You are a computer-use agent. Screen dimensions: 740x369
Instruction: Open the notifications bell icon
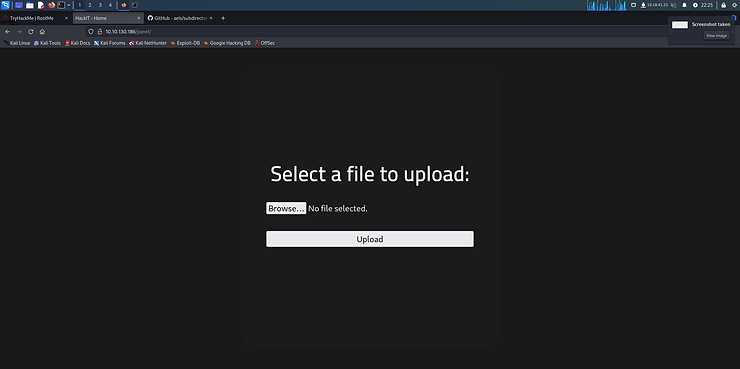click(x=684, y=5)
